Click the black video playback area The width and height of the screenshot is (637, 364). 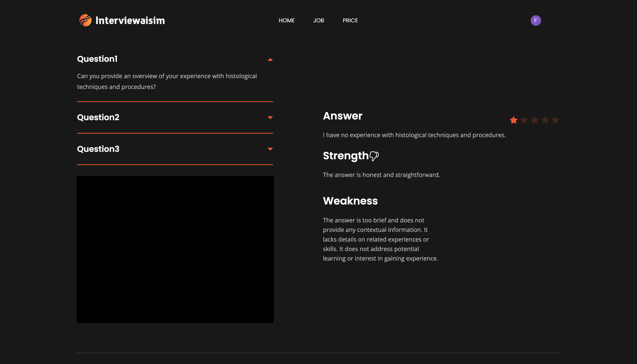(x=175, y=249)
